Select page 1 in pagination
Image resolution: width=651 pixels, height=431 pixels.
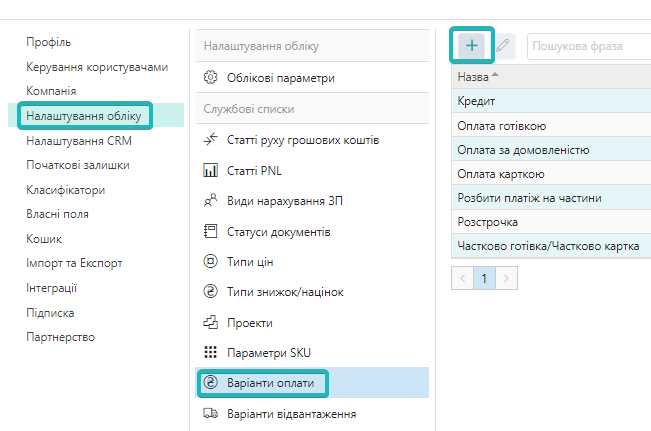pyautogui.click(x=485, y=277)
